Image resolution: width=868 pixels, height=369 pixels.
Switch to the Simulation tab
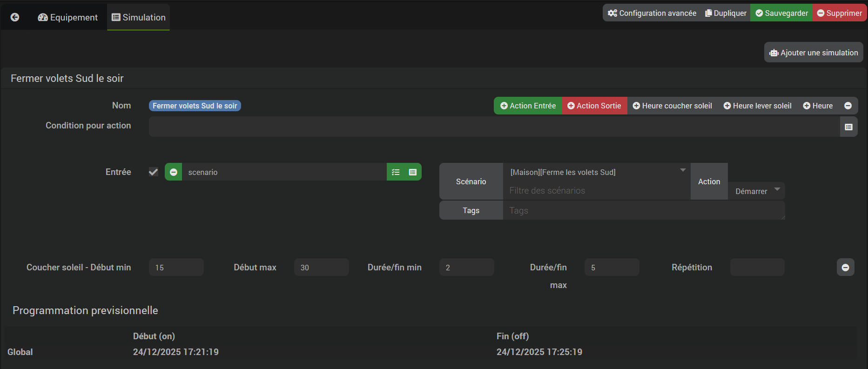(139, 17)
